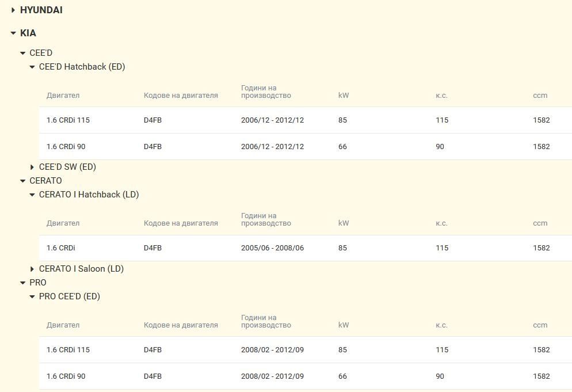Expand the arrow beside HYUNDAI
Image resolution: width=572 pixels, height=392 pixels.
[13, 10]
